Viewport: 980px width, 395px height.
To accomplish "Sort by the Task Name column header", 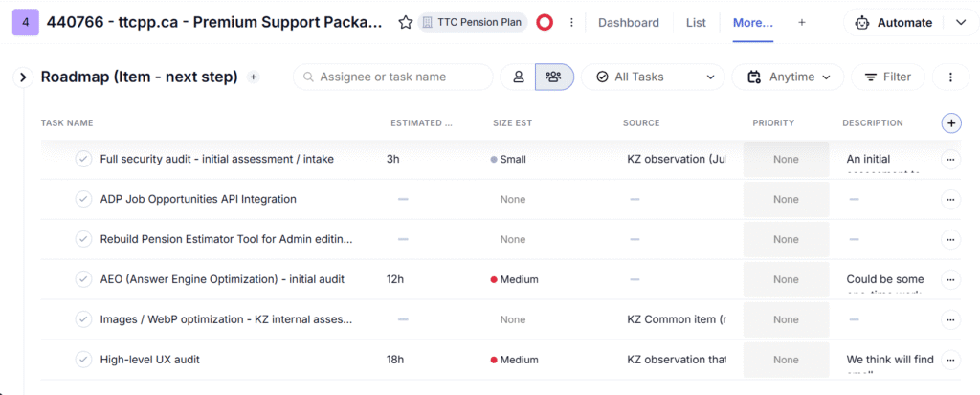I will (x=67, y=123).
